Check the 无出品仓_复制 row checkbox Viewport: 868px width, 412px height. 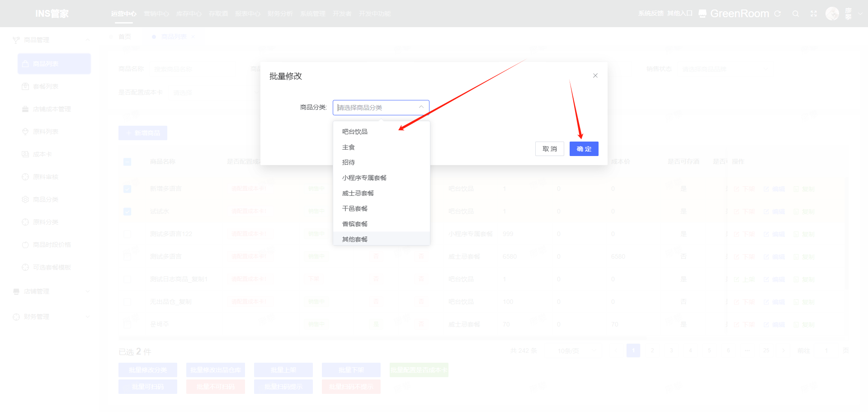point(127,302)
